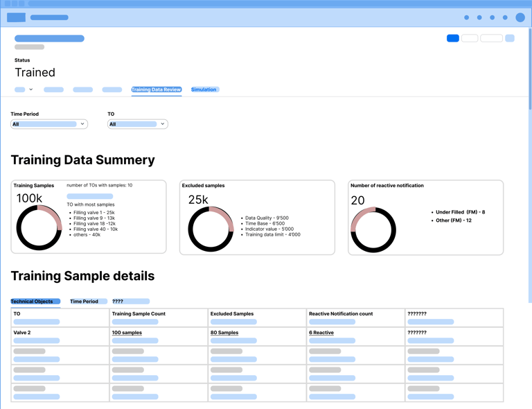Click 'Under Filled (FM) - 8' entry

461,212
